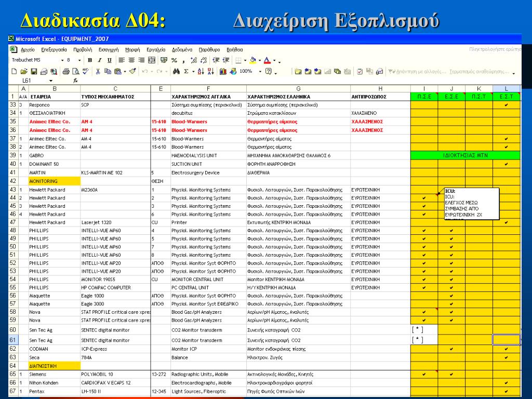
Task: Open the Εισαγωγή menu
Action: (109, 49)
